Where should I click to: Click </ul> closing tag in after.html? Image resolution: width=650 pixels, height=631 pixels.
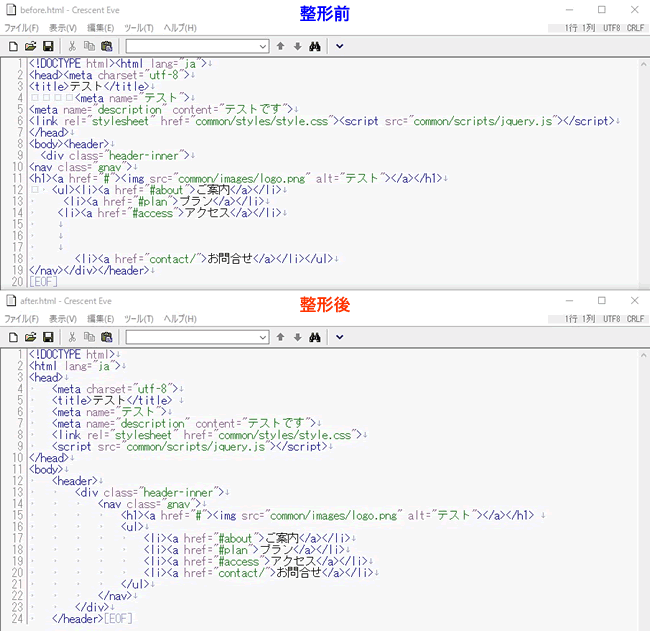tap(135, 585)
